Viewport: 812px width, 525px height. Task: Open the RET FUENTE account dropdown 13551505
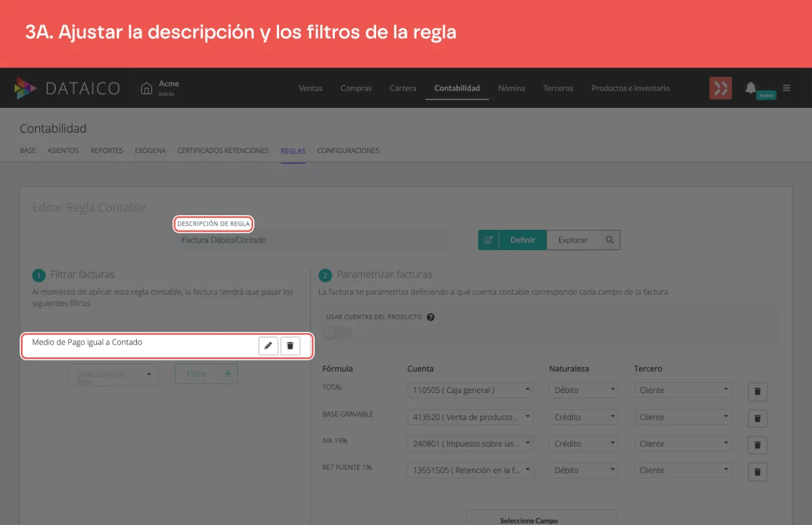click(470, 470)
